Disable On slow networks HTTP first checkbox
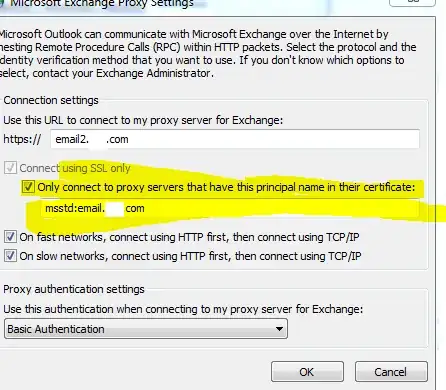 tap(10, 256)
